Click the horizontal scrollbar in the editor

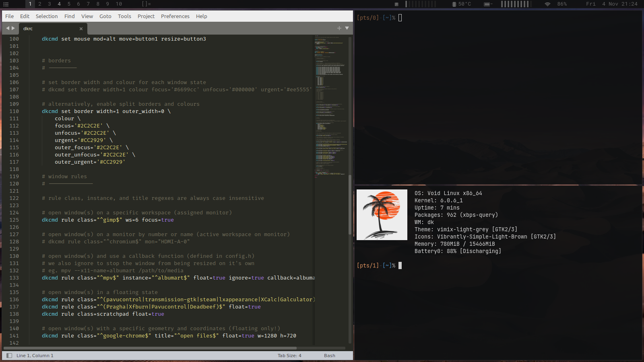[150, 348]
